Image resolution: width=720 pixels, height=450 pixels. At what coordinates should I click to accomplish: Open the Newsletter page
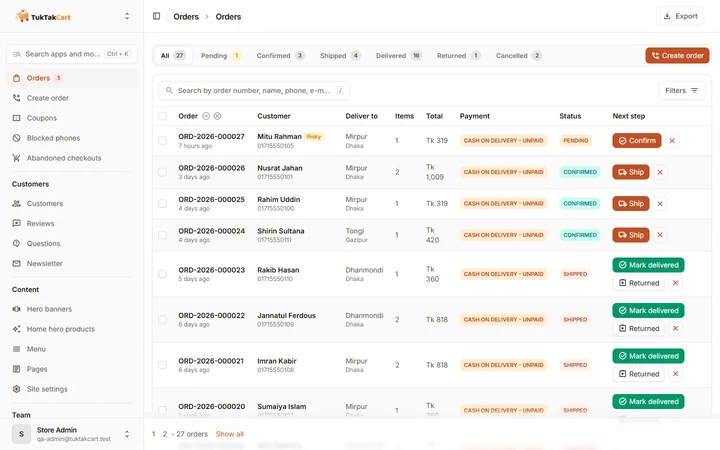coord(72,264)
